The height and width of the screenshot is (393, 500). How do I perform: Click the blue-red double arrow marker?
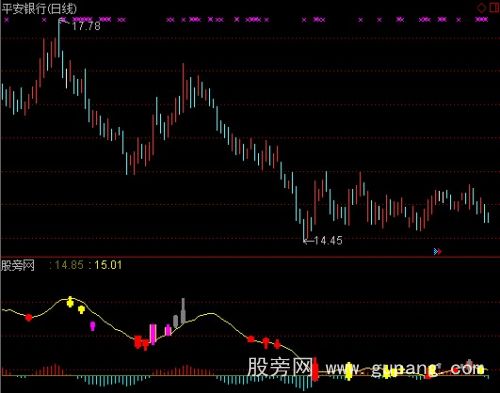(x=437, y=251)
